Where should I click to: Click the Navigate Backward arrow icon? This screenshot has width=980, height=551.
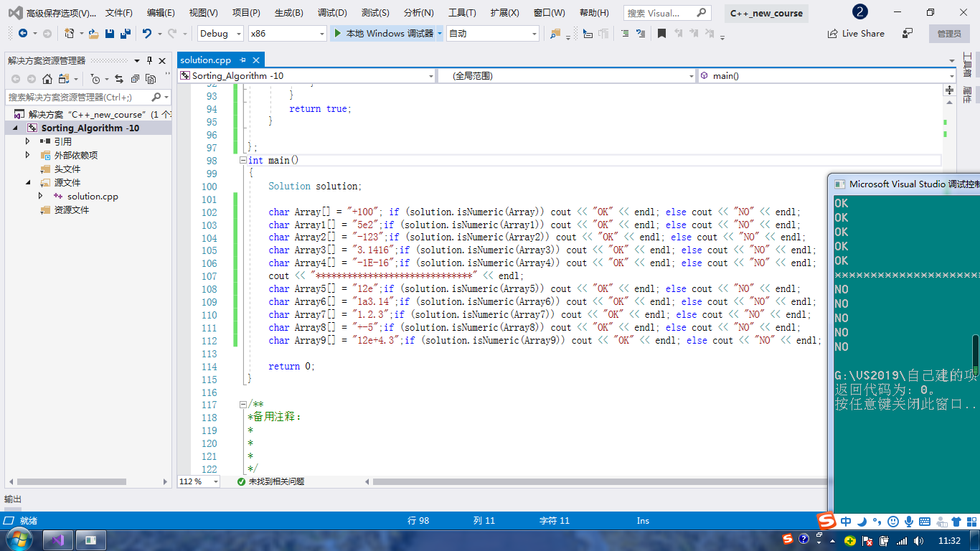point(23,33)
